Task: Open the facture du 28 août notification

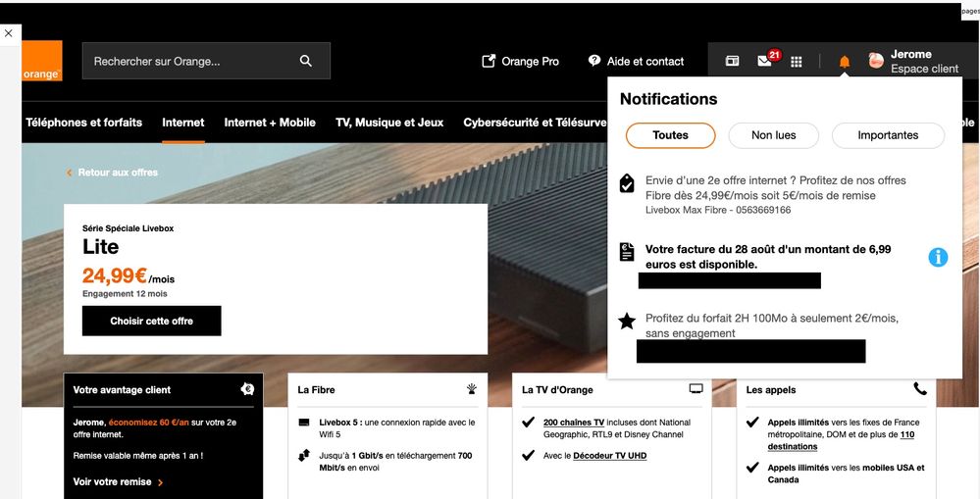Action: click(x=768, y=257)
